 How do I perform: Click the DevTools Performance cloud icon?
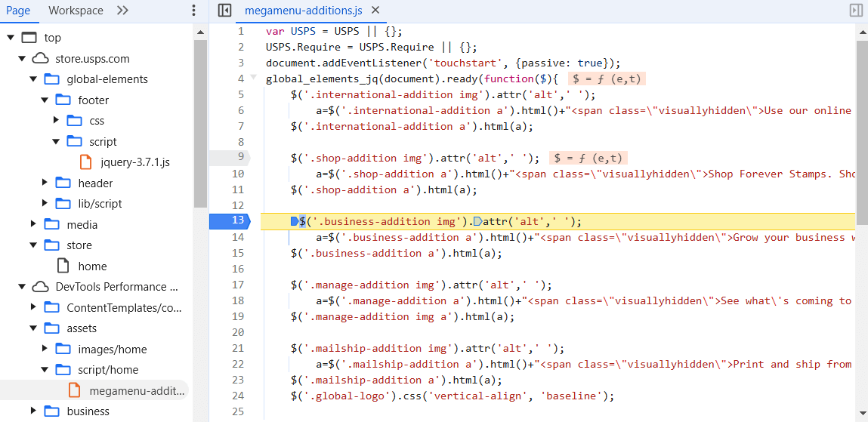(40, 287)
